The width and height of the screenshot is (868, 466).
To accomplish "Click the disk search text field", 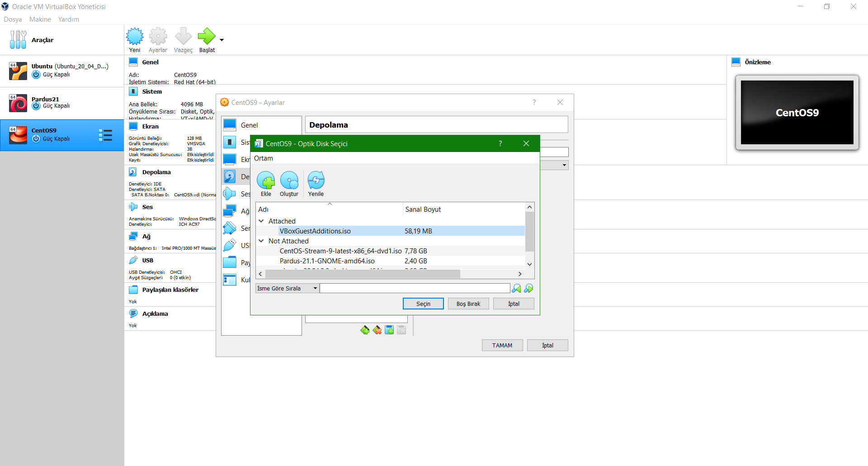I will tap(415, 288).
